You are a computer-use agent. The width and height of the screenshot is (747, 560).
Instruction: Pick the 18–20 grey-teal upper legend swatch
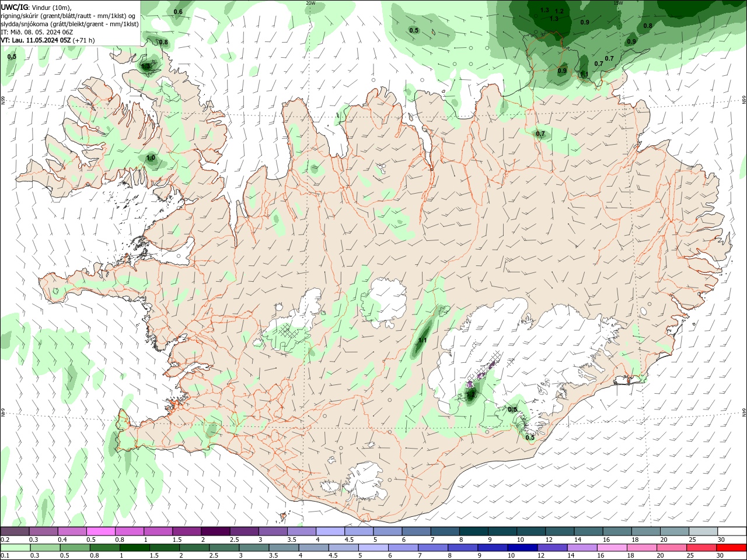point(647,531)
